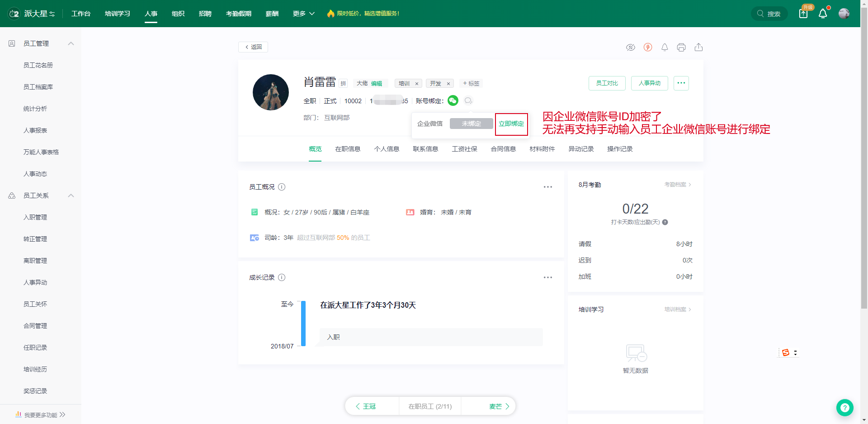This screenshot has height=424, width=868.
Task: Switch to the 在职信息 tab
Action: pos(348,149)
